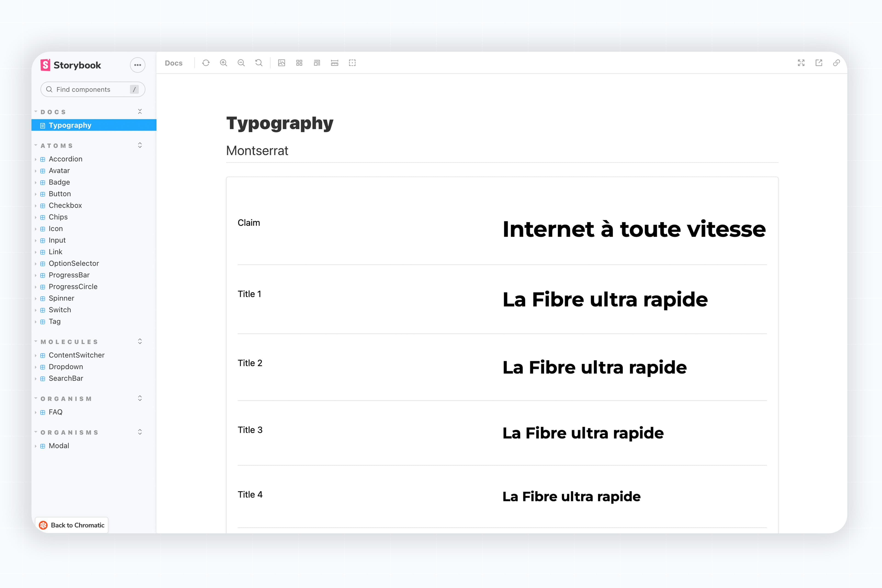Enter full screen mode icon
Image resolution: width=882 pixels, height=588 pixels.
(801, 63)
